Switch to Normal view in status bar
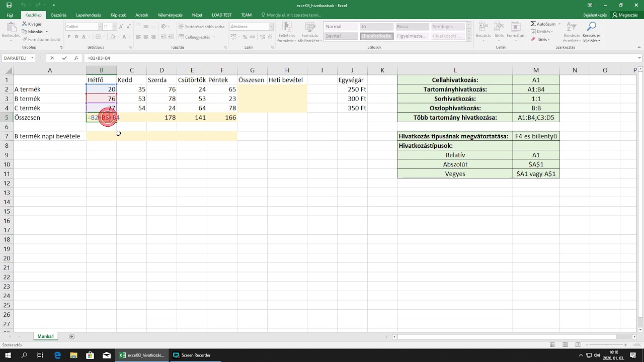Viewport: 644px width, 362px height. pos(552,345)
